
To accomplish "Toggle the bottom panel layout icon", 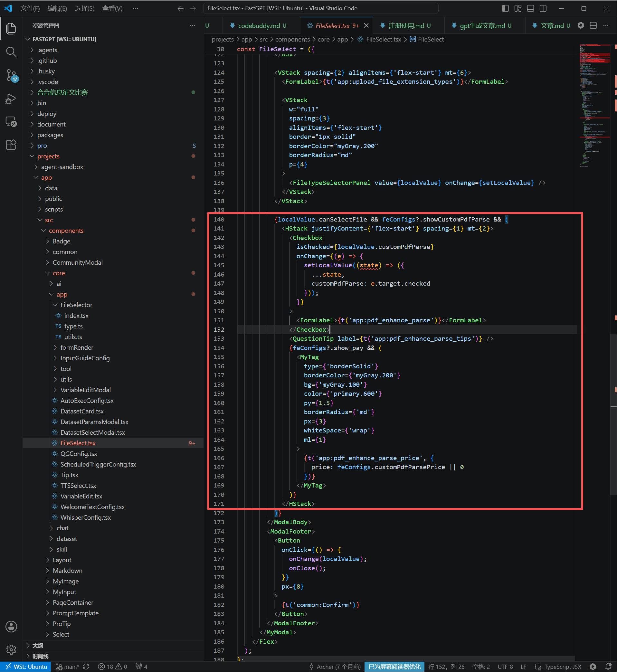I will click(530, 8).
